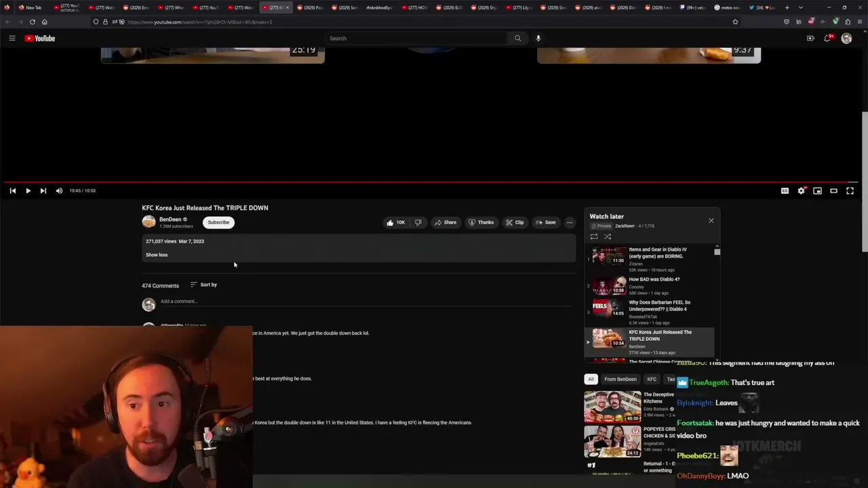Select the From BenDeen filter chip

620,380
